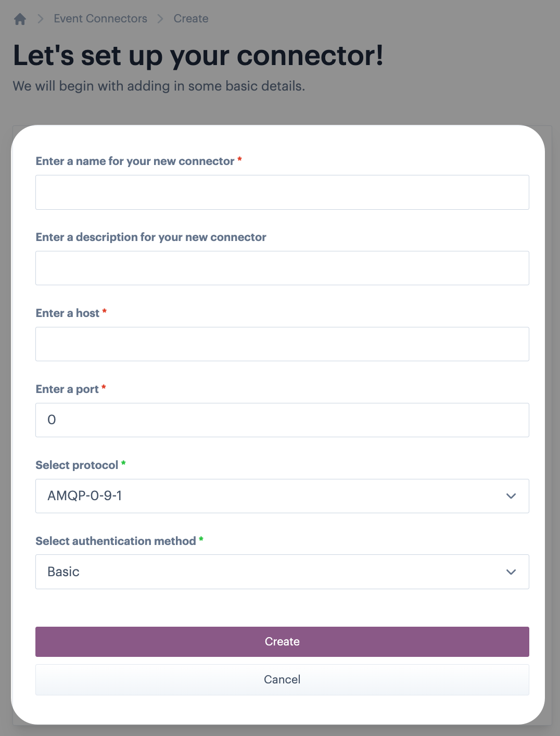
Task: Submit the form with the Create button
Action: coord(282,642)
